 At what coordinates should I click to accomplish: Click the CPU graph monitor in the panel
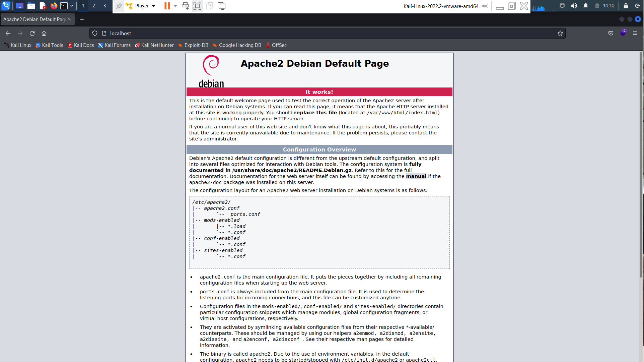coord(544,7)
